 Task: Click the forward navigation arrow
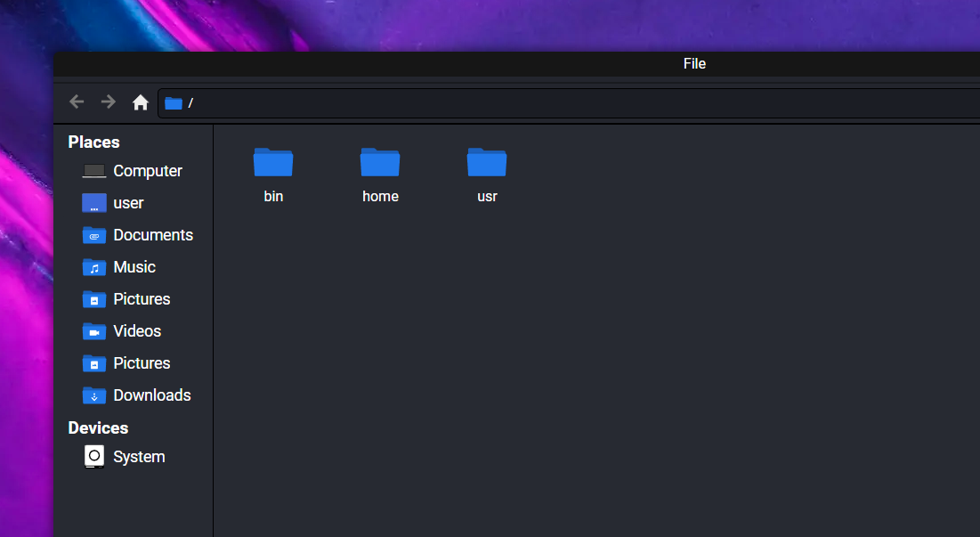pyautogui.click(x=108, y=102)
